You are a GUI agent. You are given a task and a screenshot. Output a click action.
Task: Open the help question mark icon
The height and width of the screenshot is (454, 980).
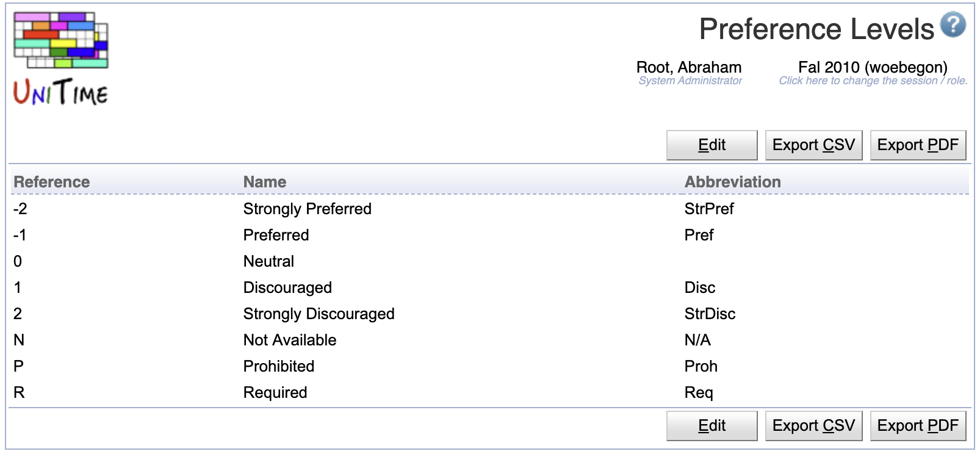953,25
